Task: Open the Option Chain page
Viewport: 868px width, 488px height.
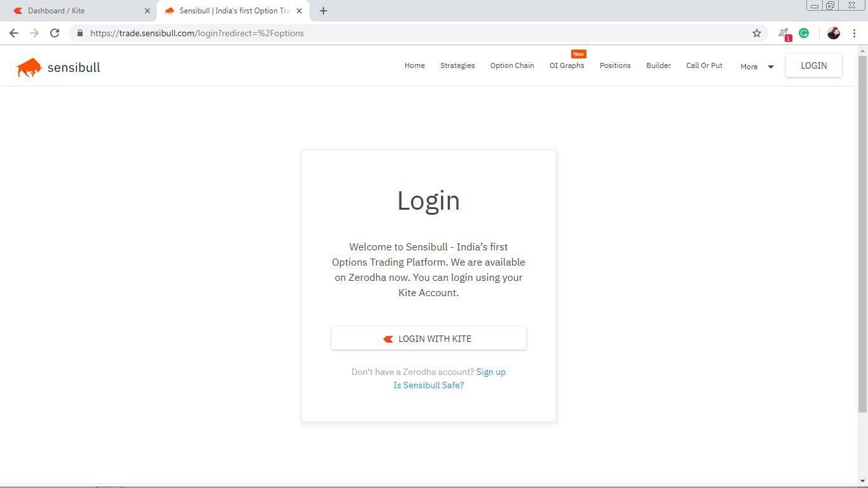Action: point(512,65)
